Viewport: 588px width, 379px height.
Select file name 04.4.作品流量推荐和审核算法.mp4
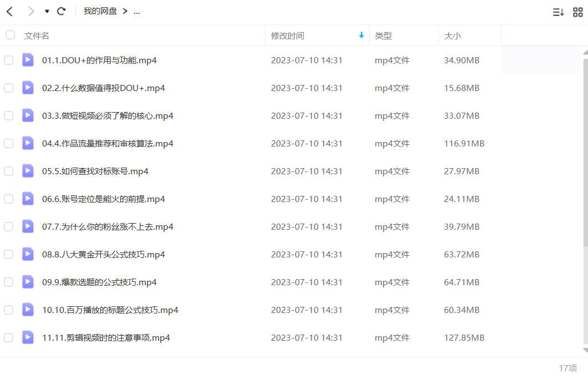(x=108, y=144)
